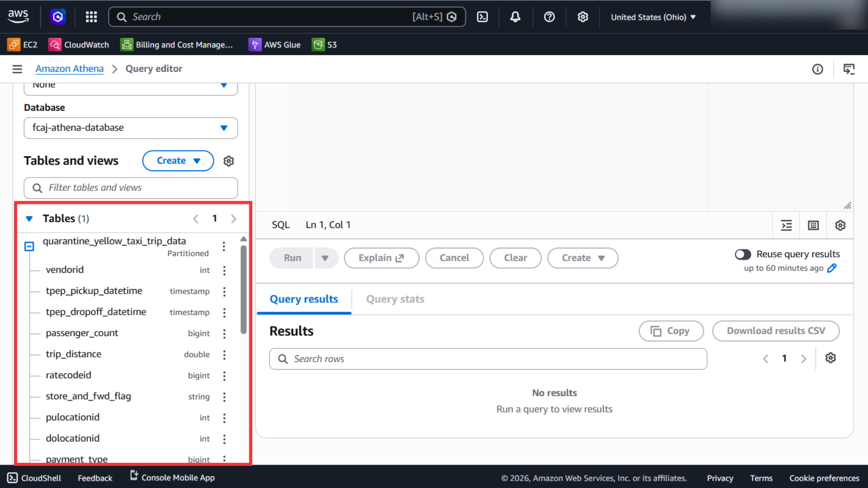Open actions menu for dolocationid column
Viewport: 868px width, 488px height.
click(x=224, y=439)
